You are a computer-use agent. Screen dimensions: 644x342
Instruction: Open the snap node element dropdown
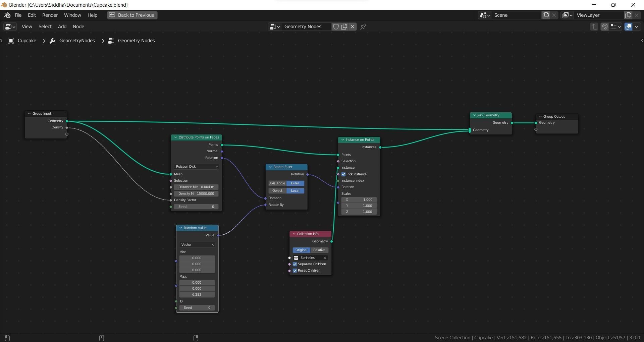click(615, 26)
